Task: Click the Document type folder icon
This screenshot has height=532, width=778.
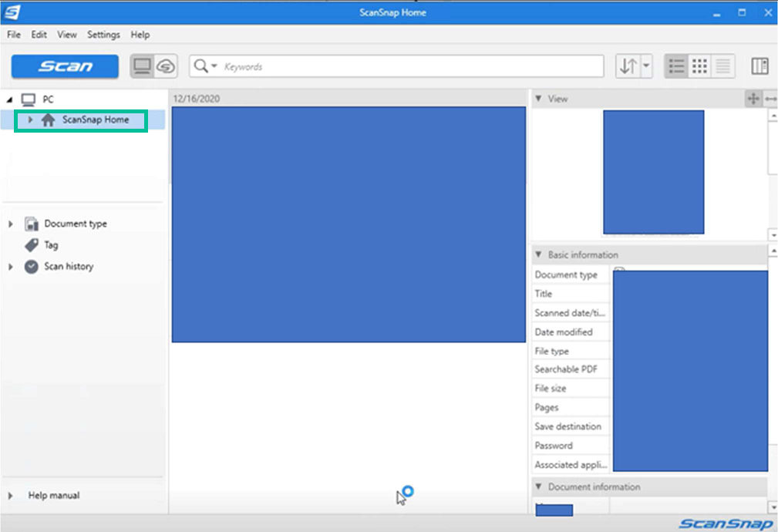Action: (x=32, y=224)
